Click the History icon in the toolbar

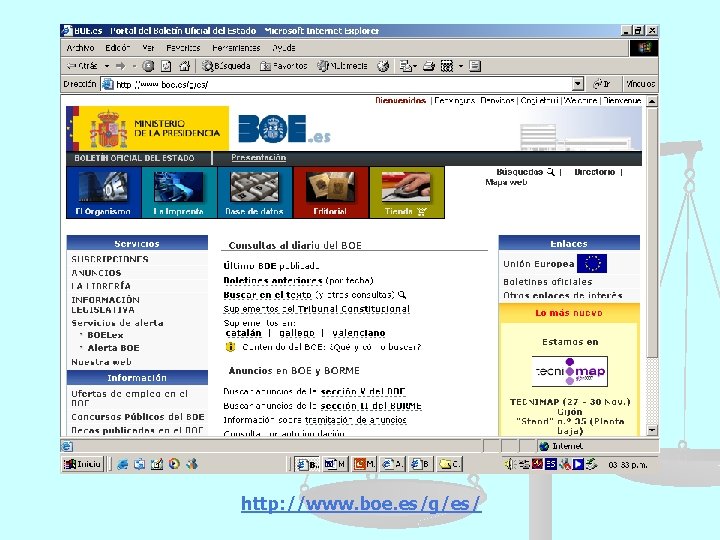[383, 66]
